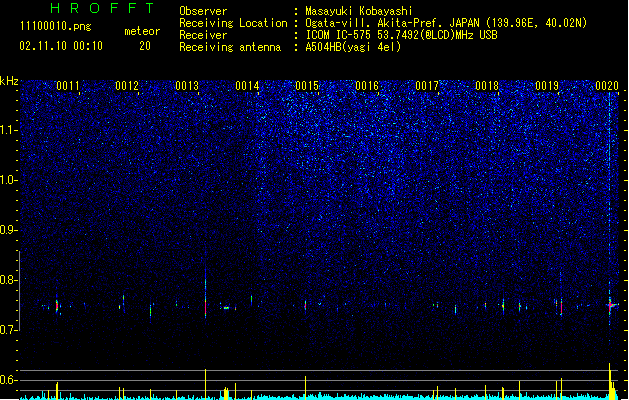
Task: Click the 0.9 frequency axis label
Action: [x=8, y=230]
